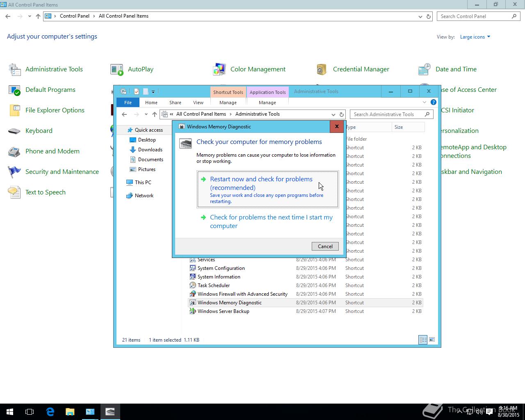Switch to the View ribbon tab

(x=198, y=103)
